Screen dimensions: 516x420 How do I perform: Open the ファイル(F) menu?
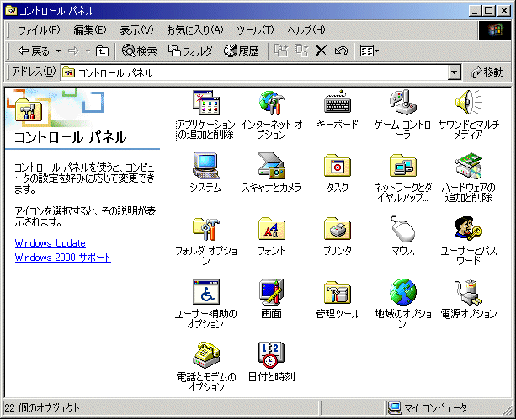click(39, 30)
